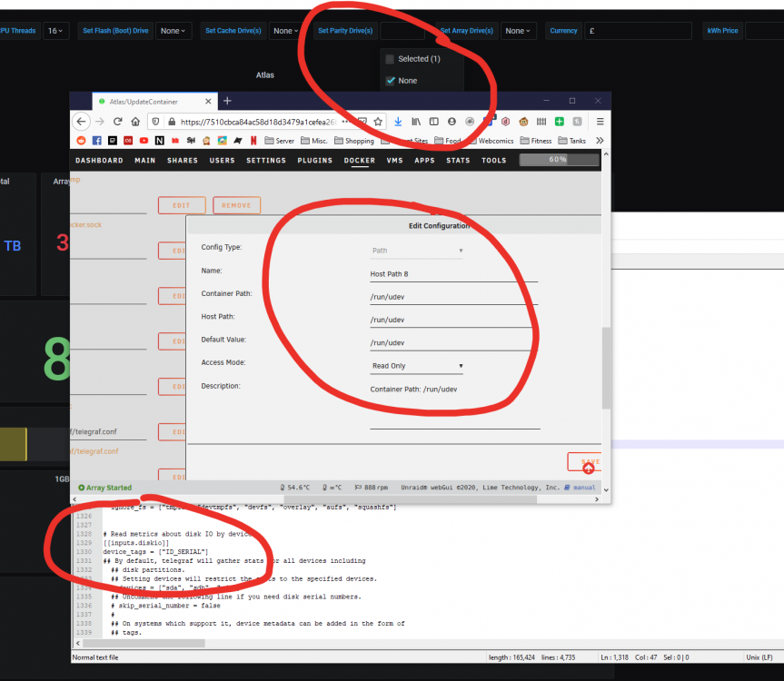Click the fan speed 888 rpm icon

[x=358, y=488]
